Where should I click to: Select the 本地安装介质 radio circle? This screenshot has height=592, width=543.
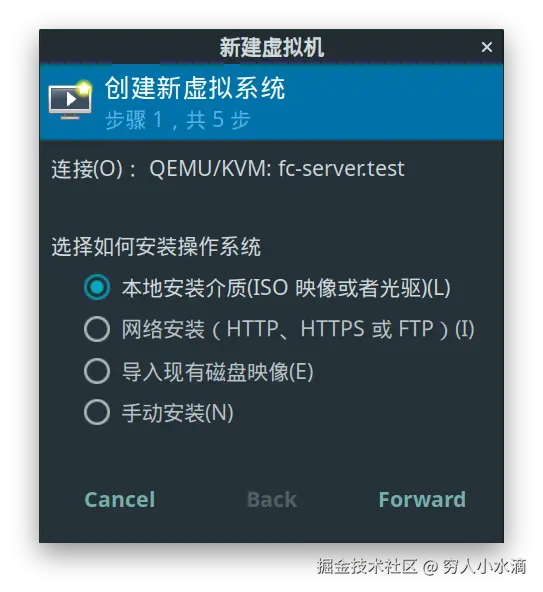pyautogui.click(x=97, y=287)
